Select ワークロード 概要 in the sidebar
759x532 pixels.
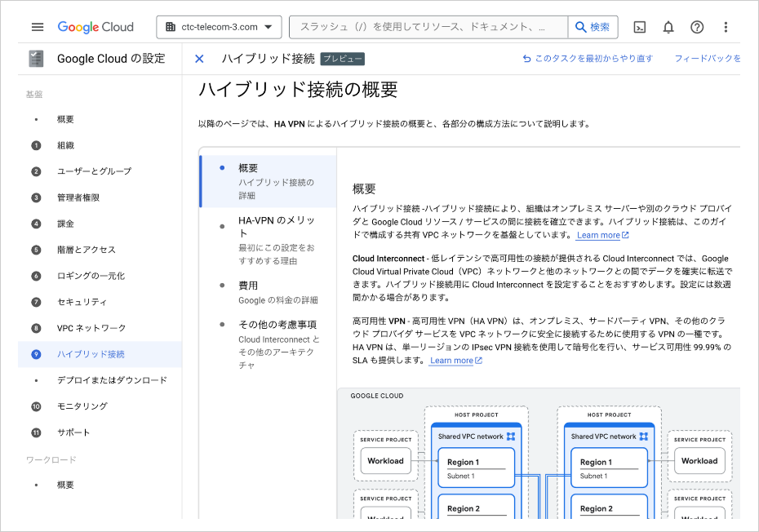[x=100, y=485]
